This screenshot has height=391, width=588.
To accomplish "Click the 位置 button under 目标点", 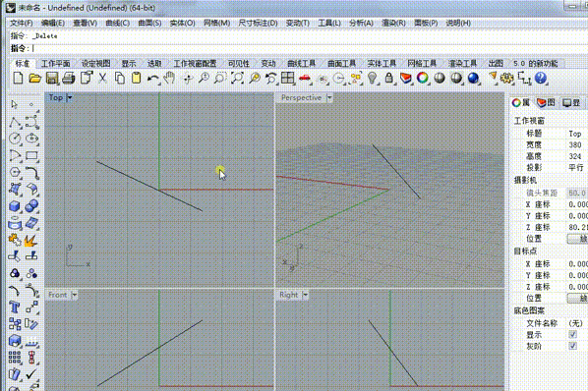I will point(577,298).
